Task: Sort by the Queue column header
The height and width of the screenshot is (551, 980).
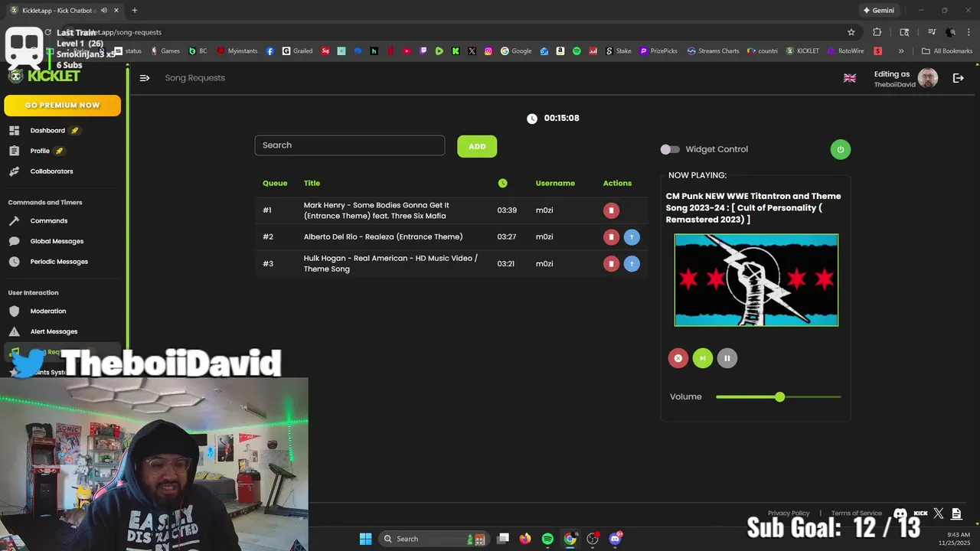Action: click(275, 184)
